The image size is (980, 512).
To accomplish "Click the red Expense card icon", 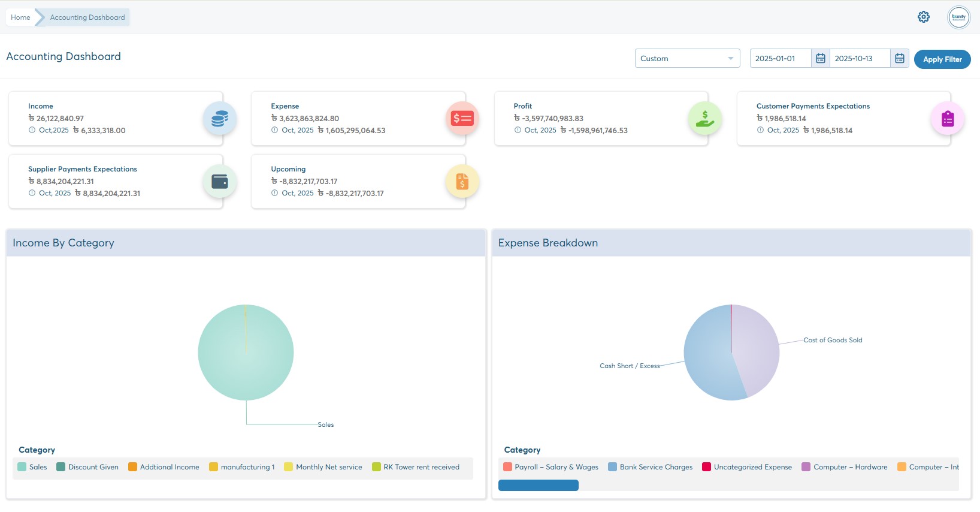I will pos(462,119).
